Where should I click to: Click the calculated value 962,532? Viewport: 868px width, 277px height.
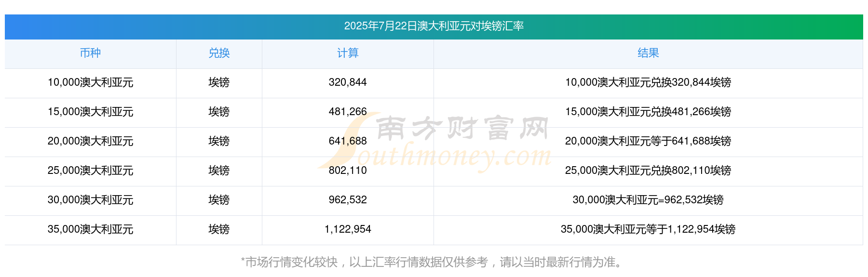tap(348, 200)
